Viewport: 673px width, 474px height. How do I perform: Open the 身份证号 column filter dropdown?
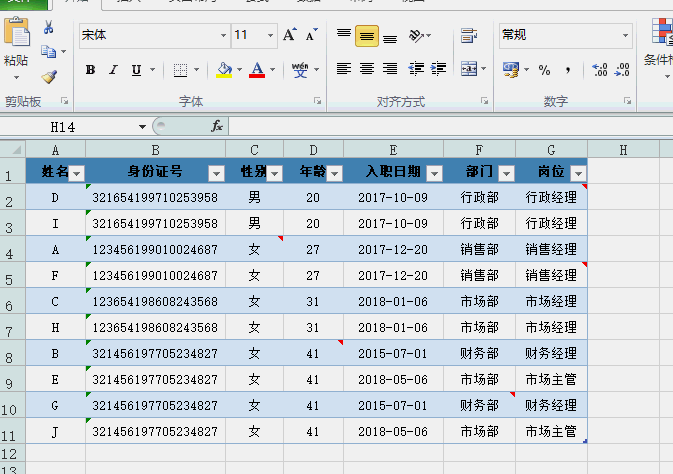pyautogui.click(x=216, y=173)
